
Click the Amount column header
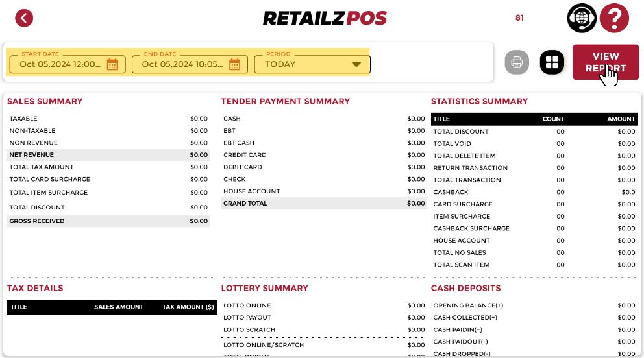(x=621, y=119)
